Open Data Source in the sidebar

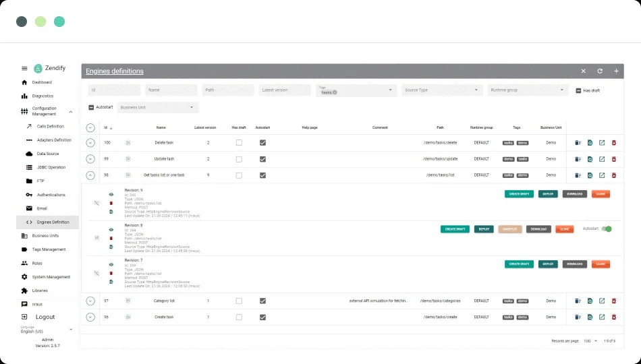click(49, 154)
